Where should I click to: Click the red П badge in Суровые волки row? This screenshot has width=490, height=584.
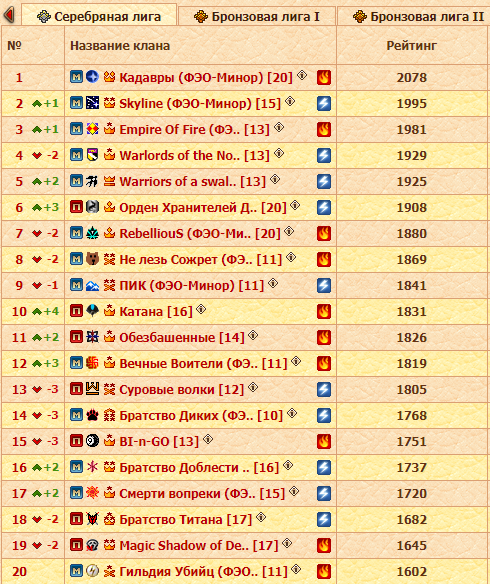(x=76, y=389)
